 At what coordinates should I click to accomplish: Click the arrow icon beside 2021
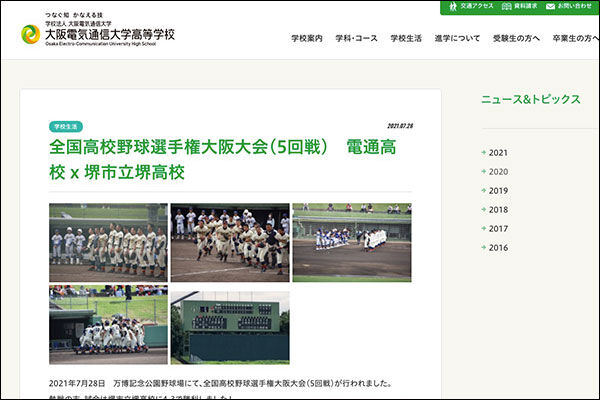[x=484, y=152]
